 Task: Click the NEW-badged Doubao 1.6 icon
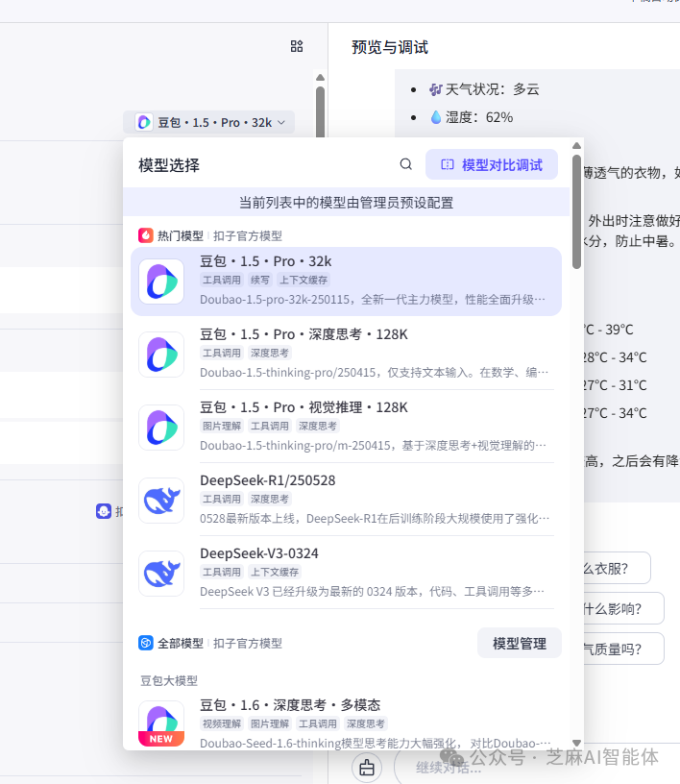161,723
